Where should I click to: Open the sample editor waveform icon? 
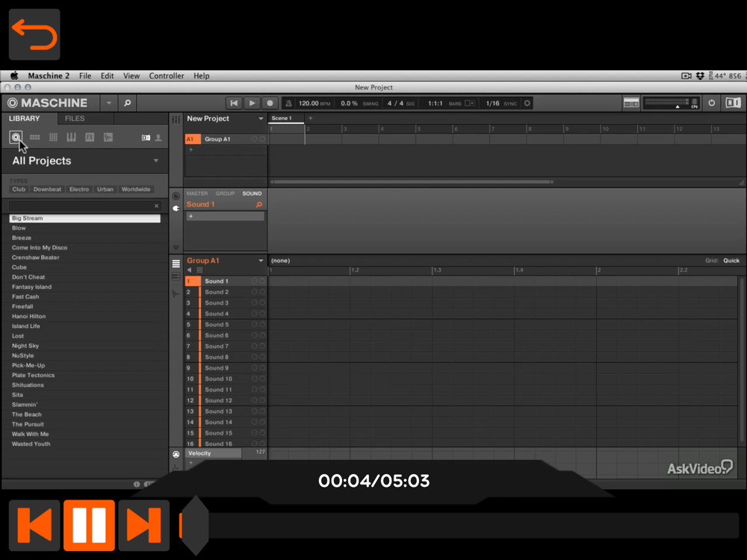tap(176, 293)
